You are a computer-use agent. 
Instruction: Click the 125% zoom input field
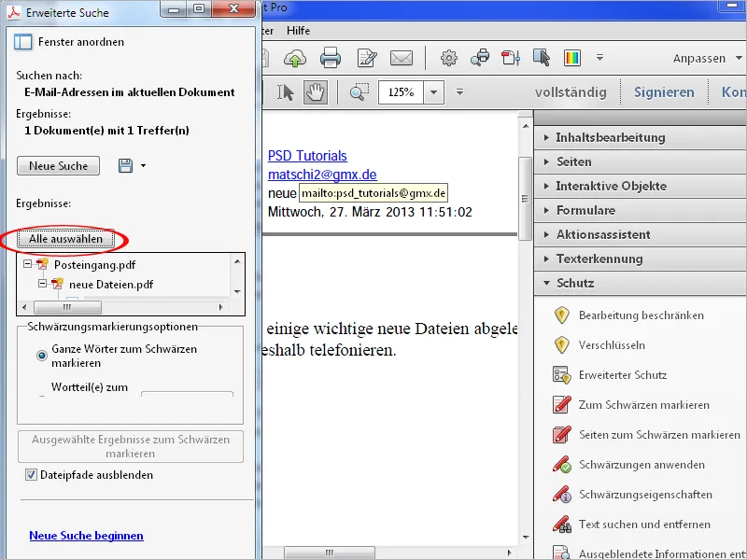point(401,91)
